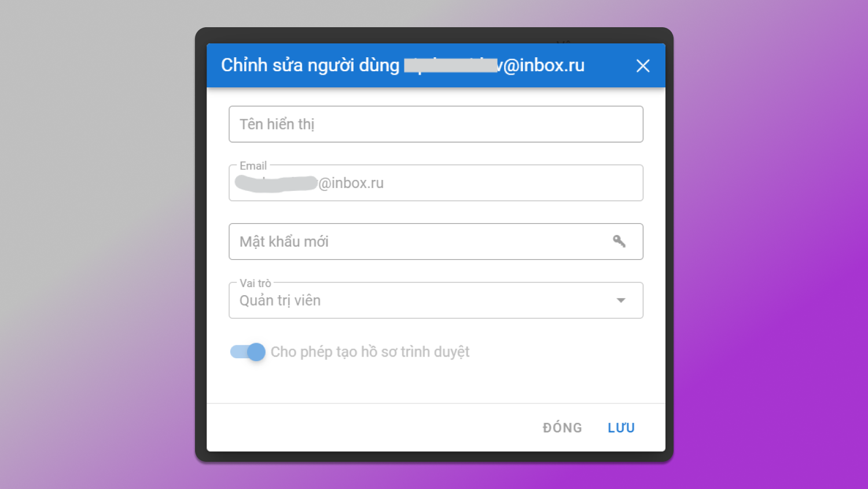This screenshot has width=868, height=489.
Task: Open the Quản trị viên role selector
Action: pyautogui.click(x=436, y=300)
